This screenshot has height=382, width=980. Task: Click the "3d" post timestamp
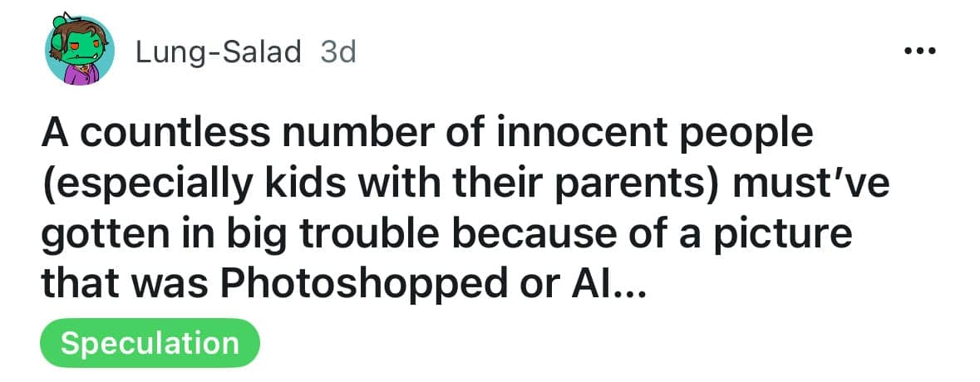pyautogui.click(x=337, y=52)
